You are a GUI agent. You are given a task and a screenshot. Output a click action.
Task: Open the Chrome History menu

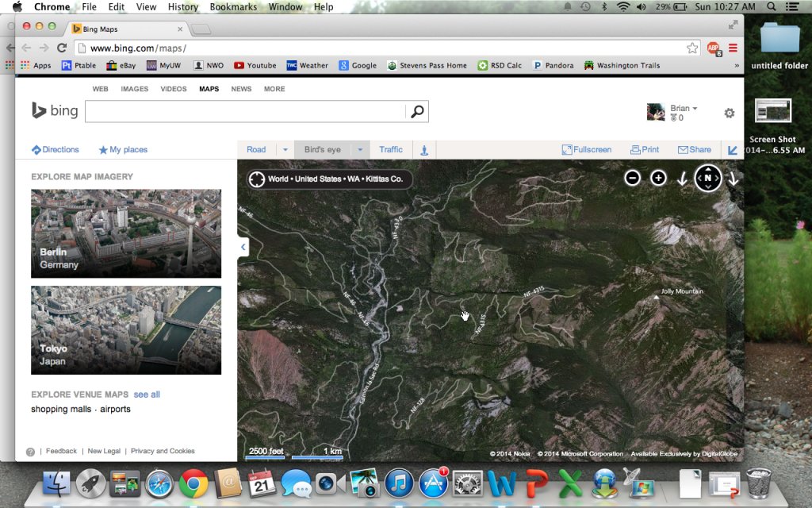[183, 6]
